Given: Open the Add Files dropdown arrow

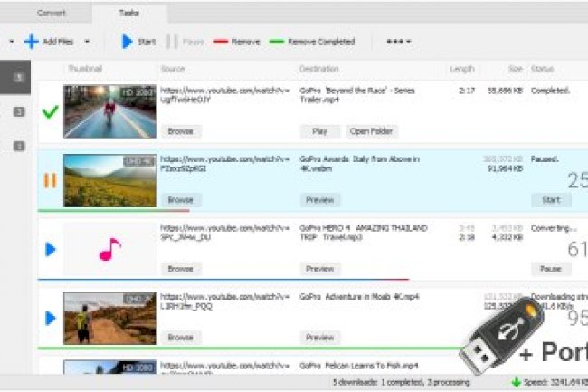Looking at the screenshot, I should (x=87, y=42).
